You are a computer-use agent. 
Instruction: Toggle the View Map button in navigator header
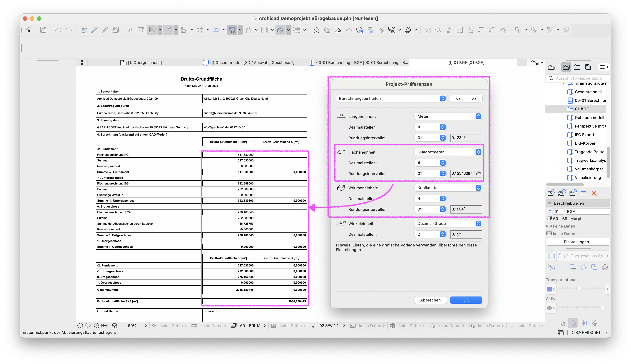(x=566, y=67)
